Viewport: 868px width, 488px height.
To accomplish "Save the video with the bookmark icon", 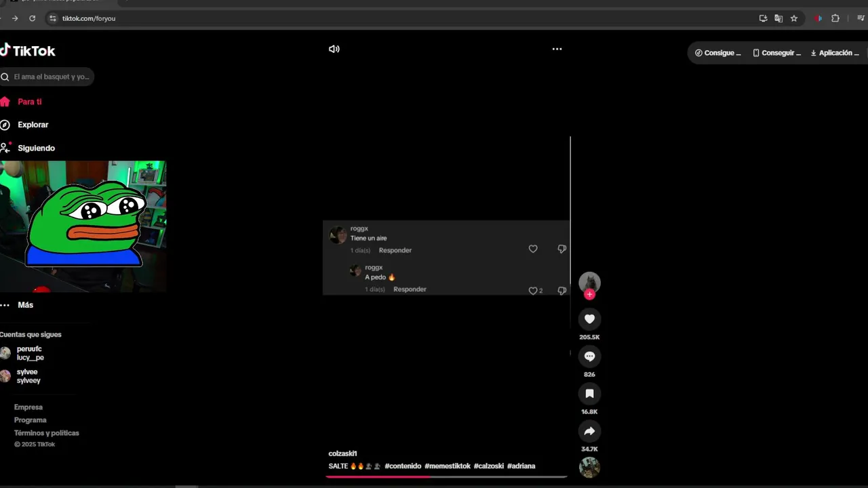I will point(589,394).
